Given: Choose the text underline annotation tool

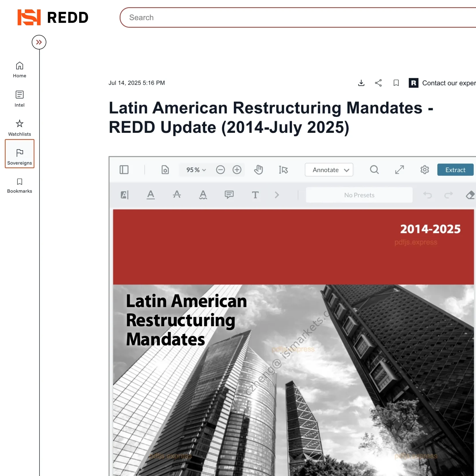Looking at the screenshot, I should coord(151,195).
